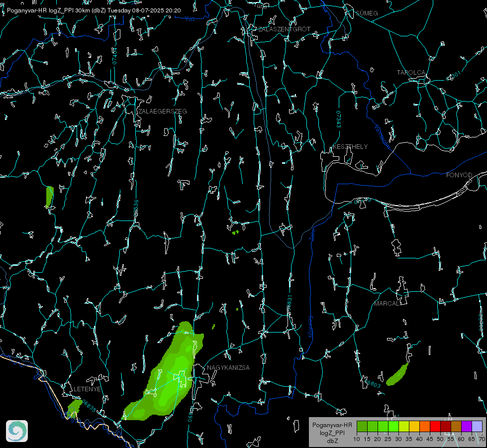
Task: Click the Poganyvar-HR legend label
Action: pyautogui.click(x=332, y=425)
